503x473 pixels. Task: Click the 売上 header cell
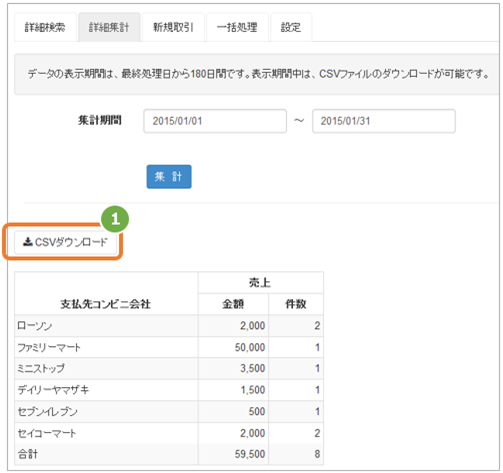click(261, 283)
